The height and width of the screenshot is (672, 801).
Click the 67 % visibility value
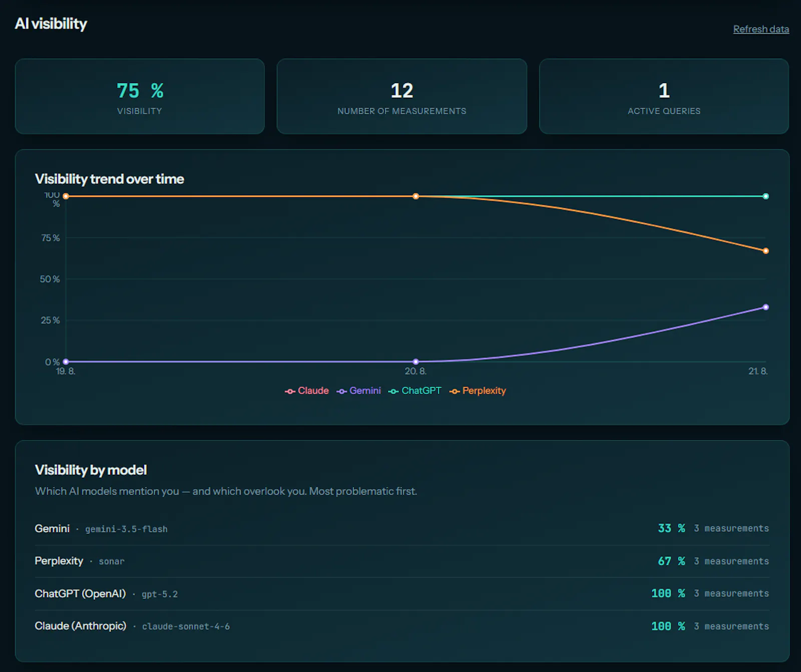(x=671, y=561)
